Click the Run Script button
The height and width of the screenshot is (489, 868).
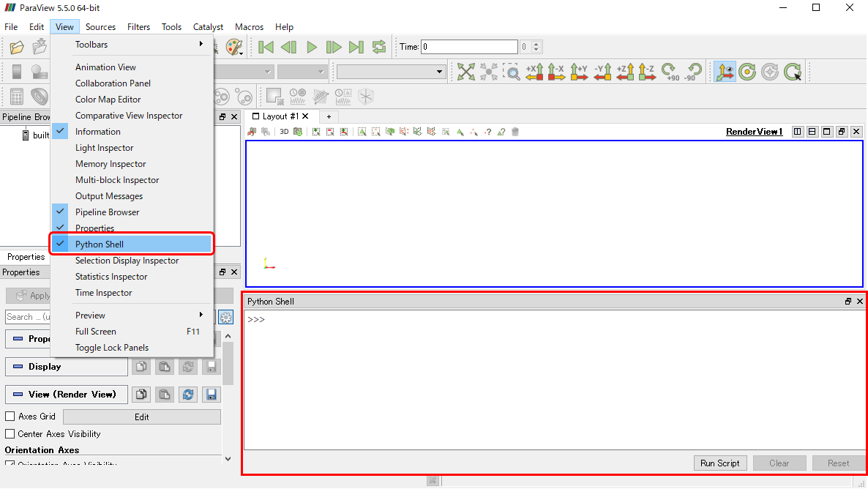pyautogui.click(x=719, y=463)
